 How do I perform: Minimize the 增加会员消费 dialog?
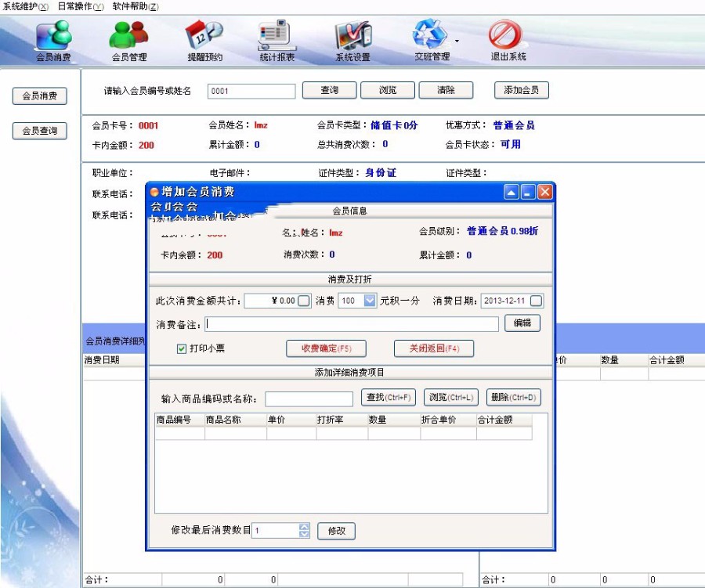pyautogui.click(x=528, y=192)
